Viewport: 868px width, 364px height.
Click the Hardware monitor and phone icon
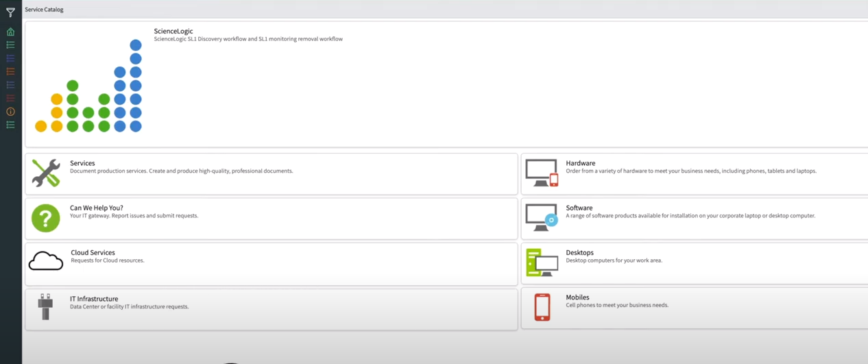[542, 173]
